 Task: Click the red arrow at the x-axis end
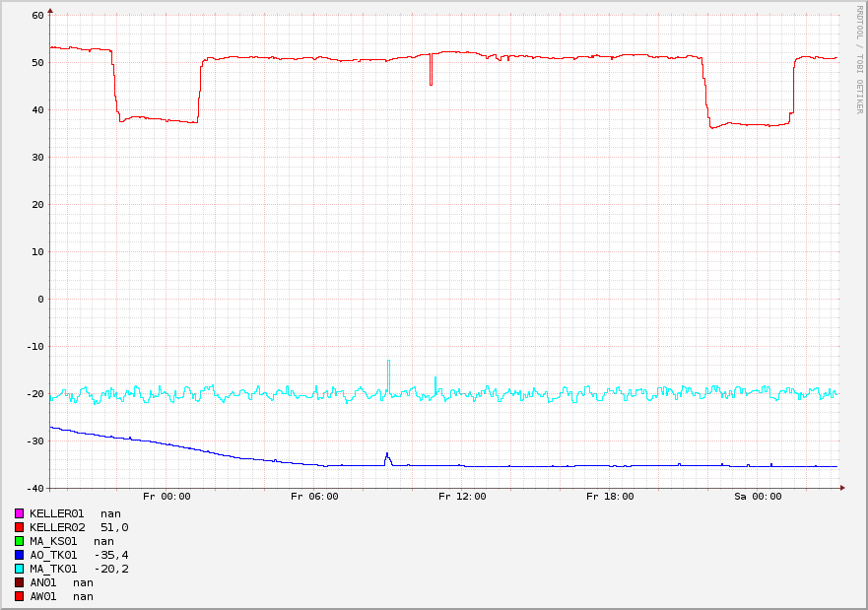(x=842, y=488)
